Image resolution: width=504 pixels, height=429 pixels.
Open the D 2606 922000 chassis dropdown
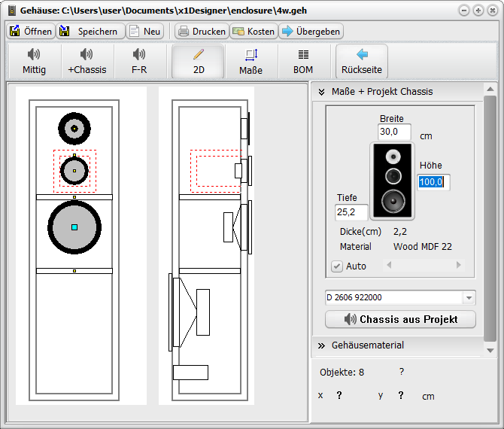469,297
